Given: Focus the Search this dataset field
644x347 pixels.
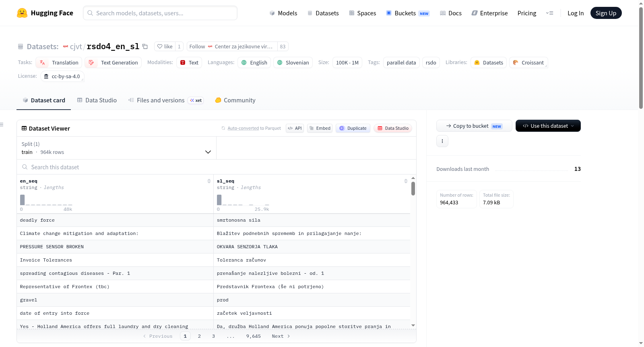Looking at the screenshot, I should (x=217, y=167).
